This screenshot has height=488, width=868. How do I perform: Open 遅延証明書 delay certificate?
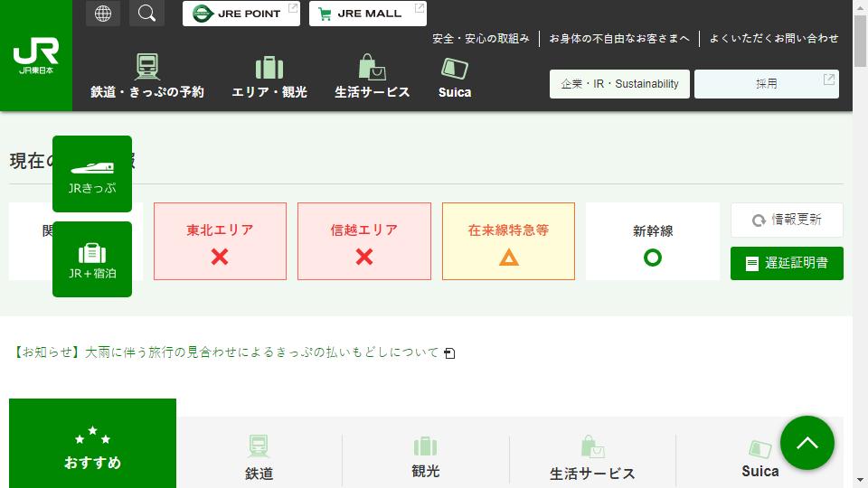787,263
